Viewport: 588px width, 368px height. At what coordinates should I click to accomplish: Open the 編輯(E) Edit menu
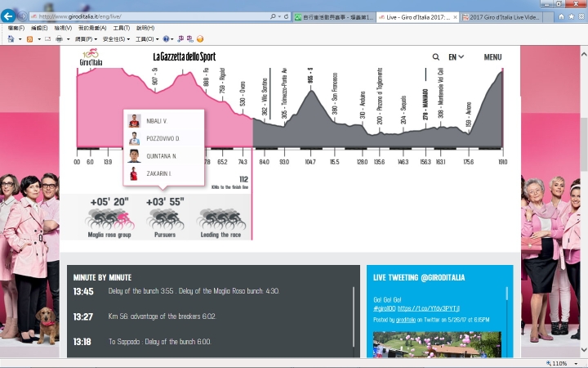coord(39,28)
